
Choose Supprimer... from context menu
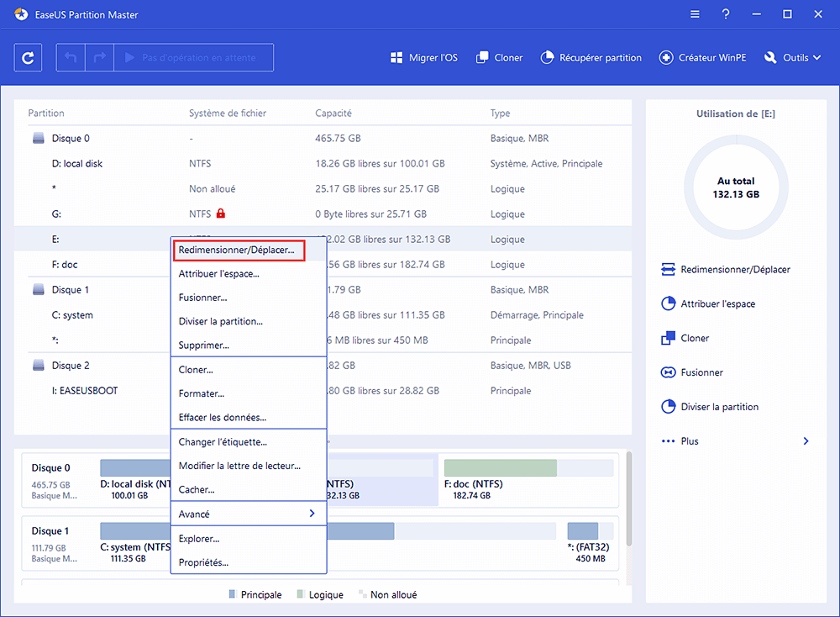tap(249, 345)
